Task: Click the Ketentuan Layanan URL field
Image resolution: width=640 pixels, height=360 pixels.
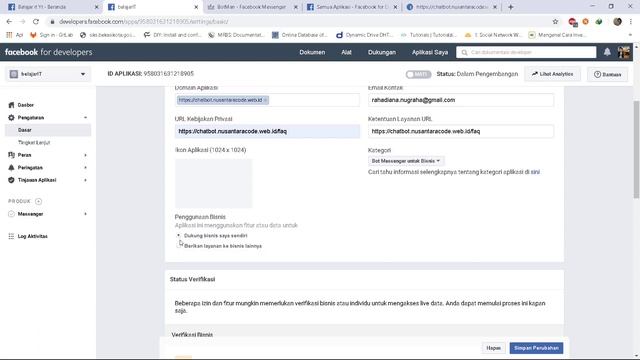Action: pyautogui.click(x=461, y=131)
